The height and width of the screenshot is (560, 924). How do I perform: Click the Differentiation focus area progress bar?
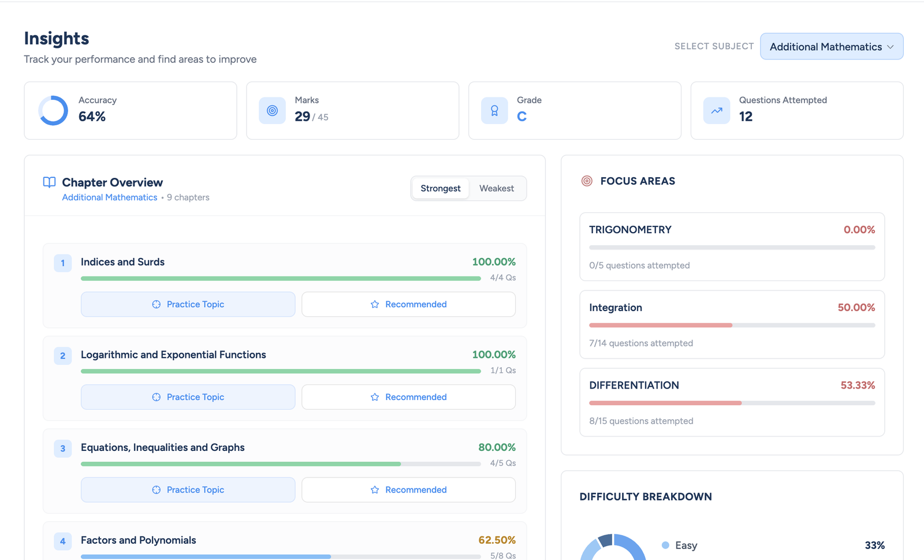click(x=732, y=403)
